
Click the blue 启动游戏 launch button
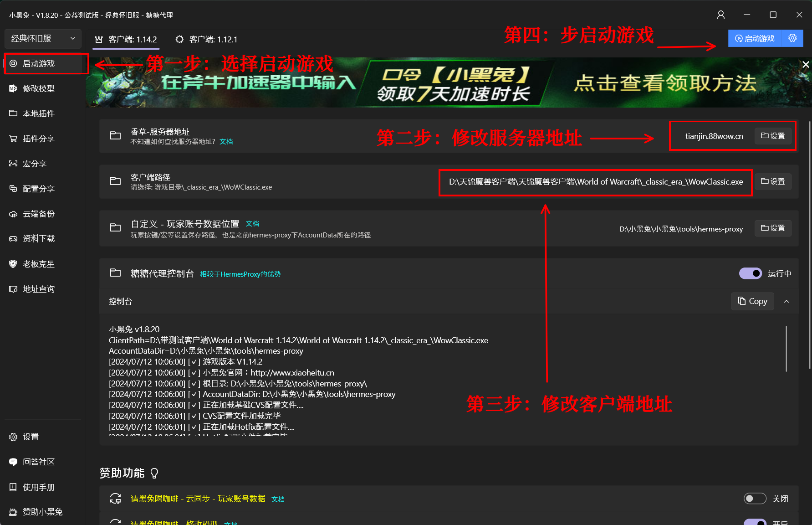pos(755,39)
